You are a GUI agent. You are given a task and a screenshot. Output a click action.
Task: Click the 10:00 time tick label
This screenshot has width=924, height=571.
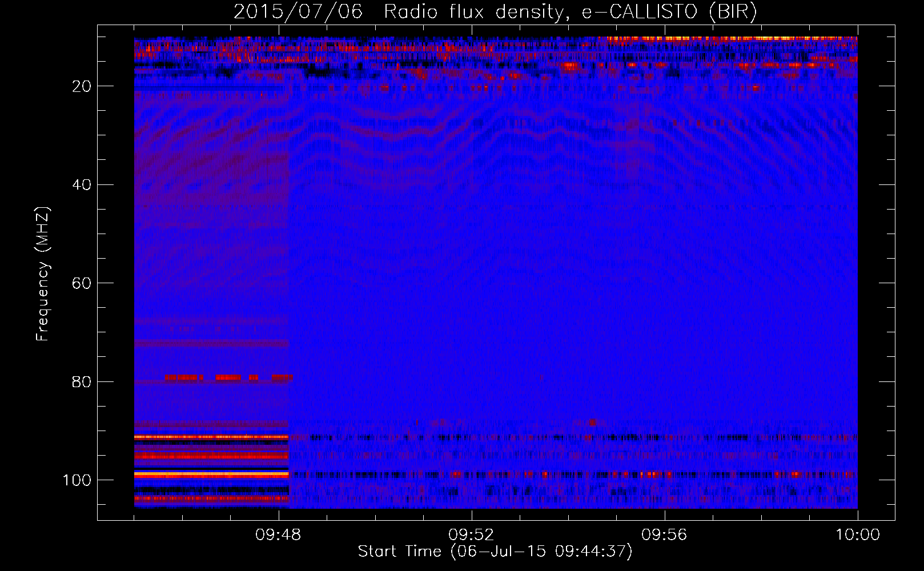click(x=858, y=535)
